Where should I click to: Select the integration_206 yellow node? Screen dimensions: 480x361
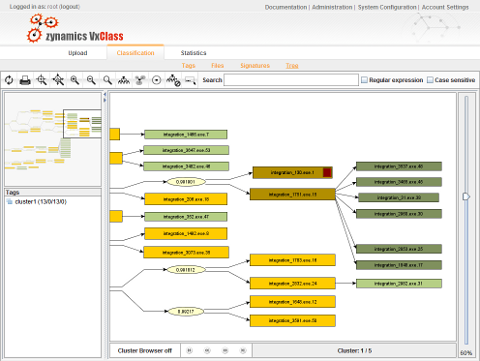tap(186, 199)
